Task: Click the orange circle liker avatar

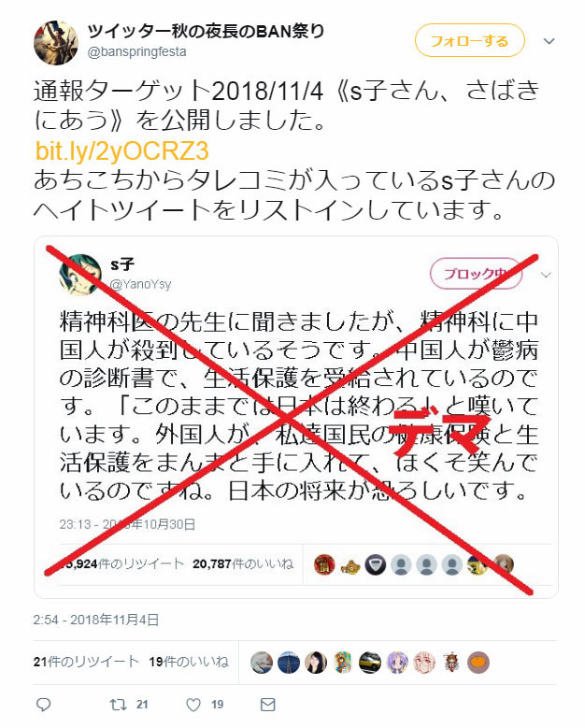Action: click(478, 663)
